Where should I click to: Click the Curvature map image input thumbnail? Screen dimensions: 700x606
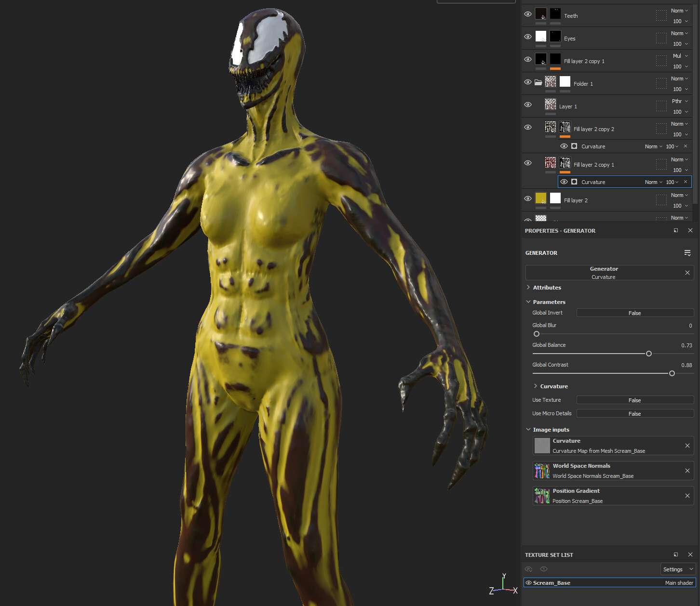pos(542,446)
